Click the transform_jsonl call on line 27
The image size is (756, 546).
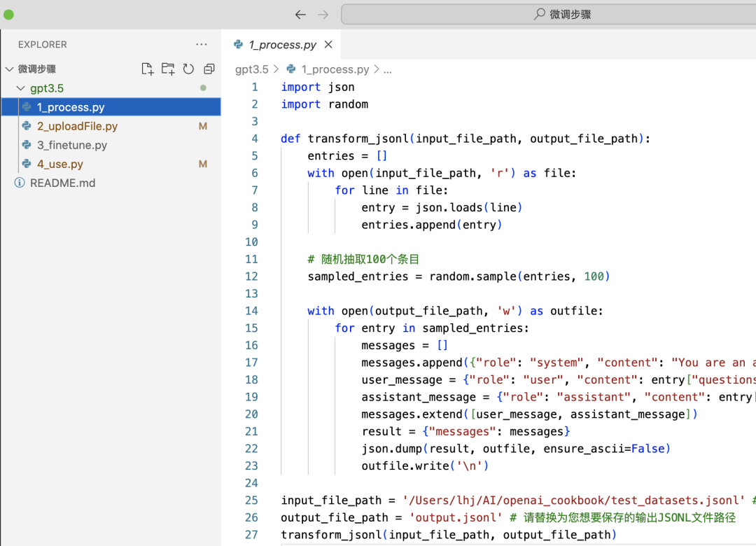click(x=449, y=535)
